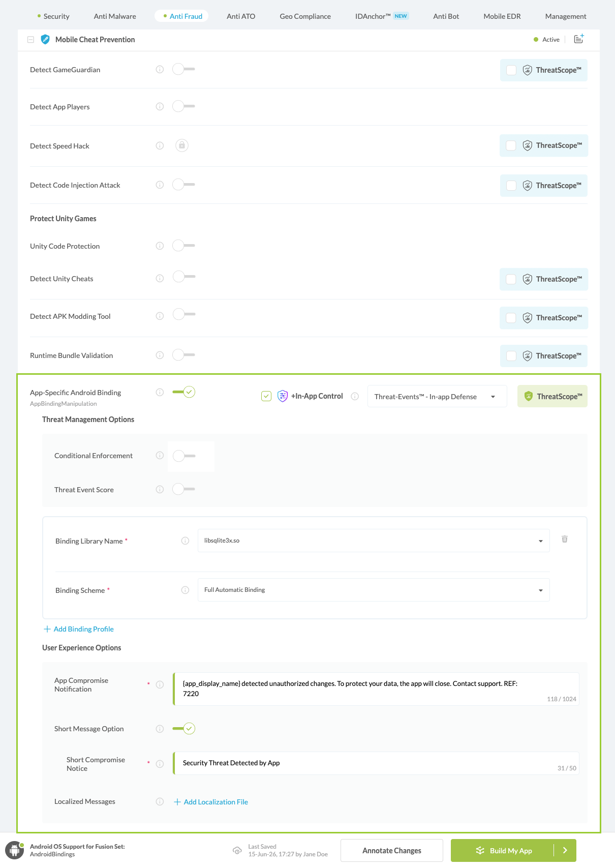
Task: Click Add Localization File link
Action: [211, 802]
